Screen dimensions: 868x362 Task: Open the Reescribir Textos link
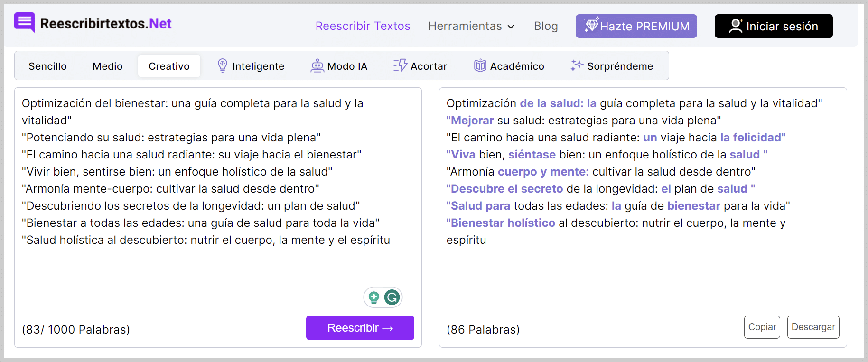(x=363, y=26)
